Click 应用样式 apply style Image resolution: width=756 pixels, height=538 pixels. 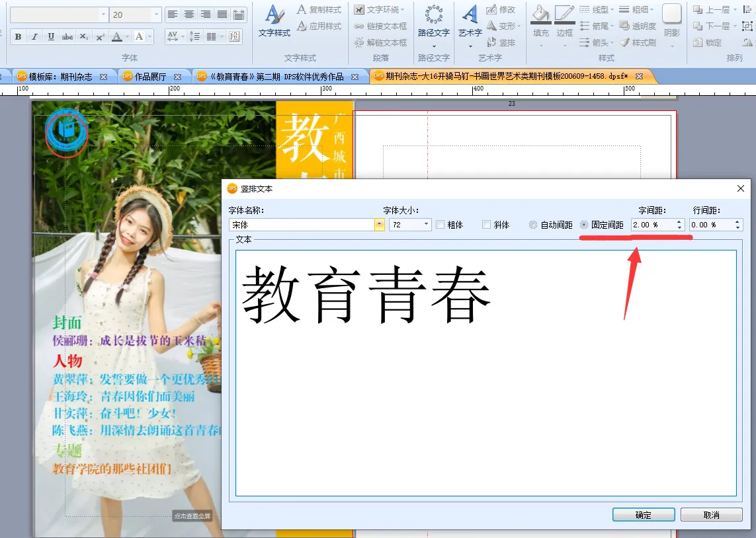(319, 26)
